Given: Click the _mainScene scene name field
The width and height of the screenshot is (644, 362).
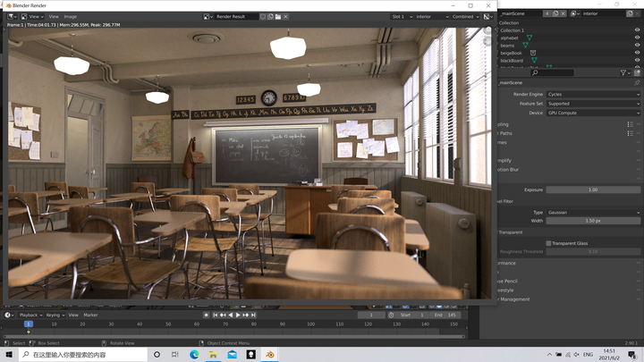Looking at the screenshot, I should pos(520,13).
